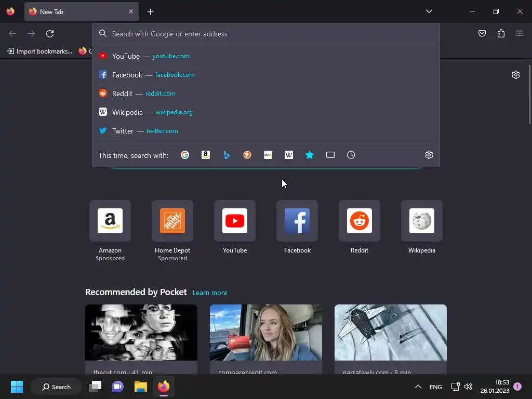Personalize new tab via gear icon
This screenshot has height=399, width=532.
coord(516,75)
